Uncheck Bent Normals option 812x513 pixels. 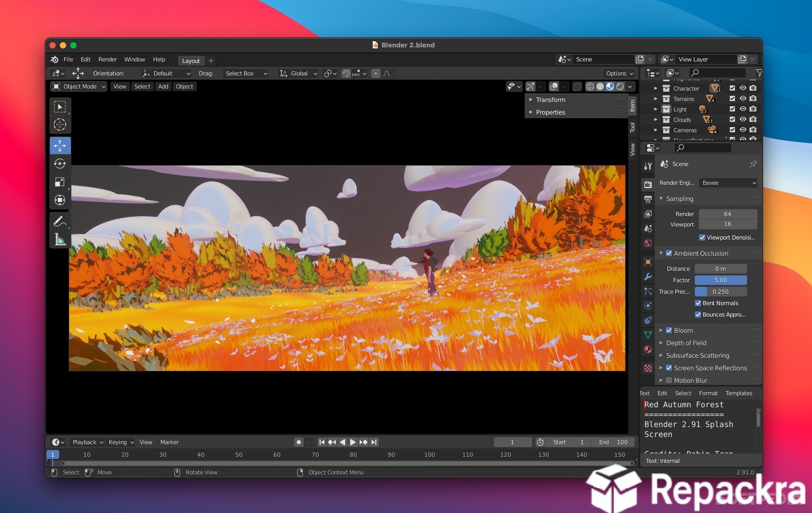(698, 303)
